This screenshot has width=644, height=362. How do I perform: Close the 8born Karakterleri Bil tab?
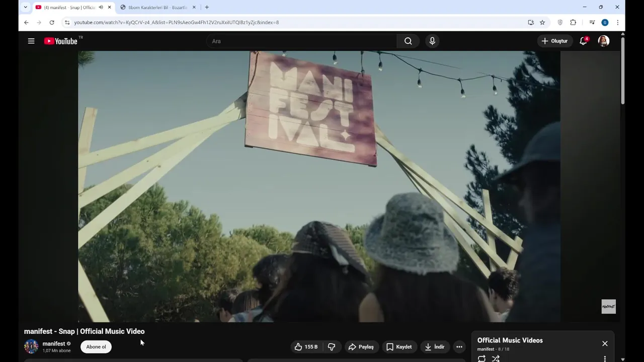(x=194, y=8)
